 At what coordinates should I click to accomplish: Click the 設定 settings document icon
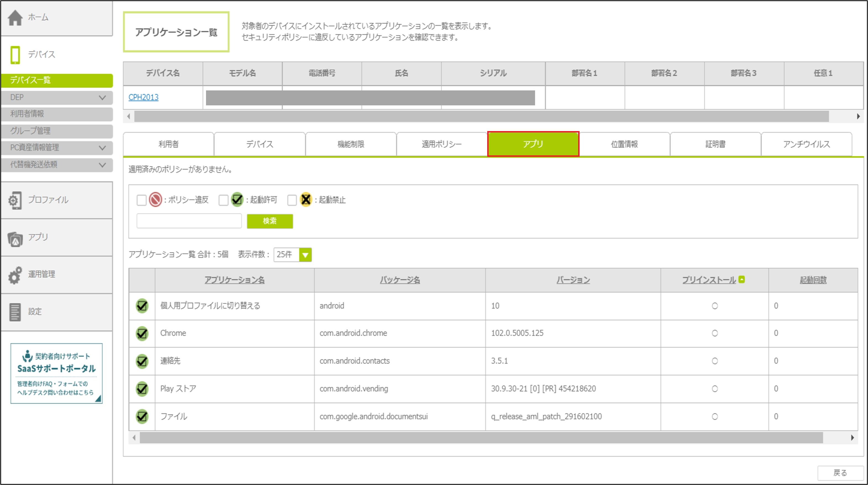point(15,312)
